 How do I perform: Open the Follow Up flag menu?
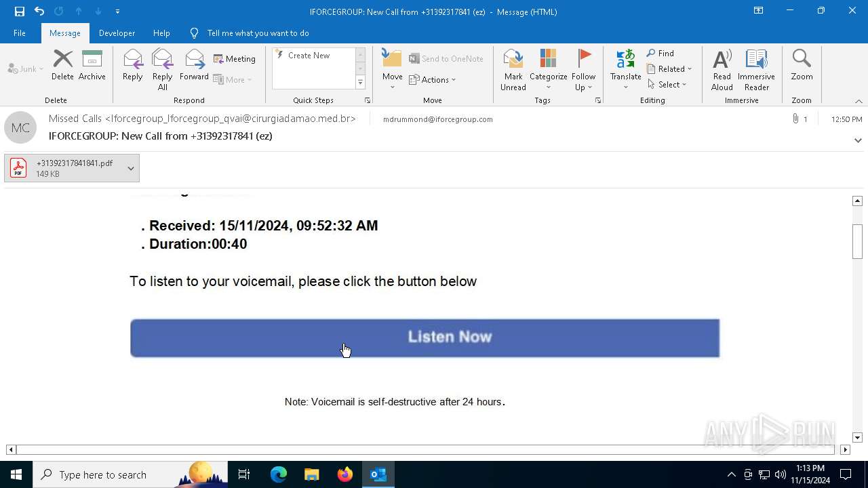click(583, 70)
